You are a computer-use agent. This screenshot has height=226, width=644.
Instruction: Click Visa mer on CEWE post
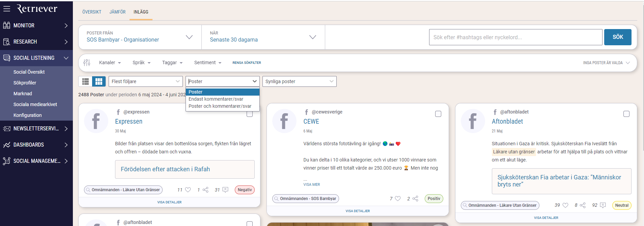click(x=312, y=184)
